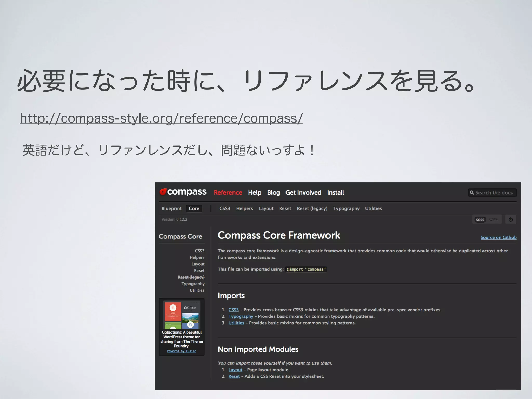Open Layout link under Non Imported Modules
Image resolution: width=532 pixels, height=399 pixels.
(235, 370)
